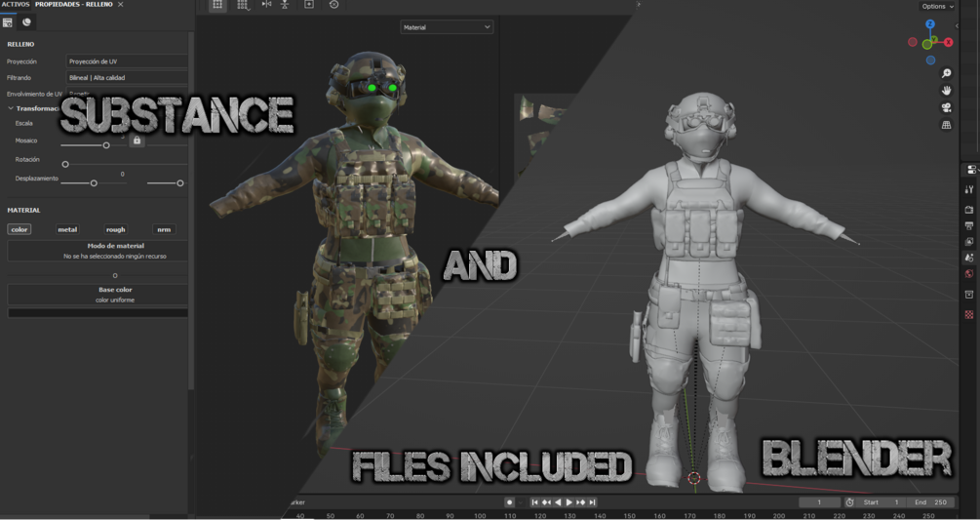Image resolution: width=980 pixels, height=520 pixels.
Task: Jump to the timeline end frame
Action: pyautogui.click(x=592, y=501)
